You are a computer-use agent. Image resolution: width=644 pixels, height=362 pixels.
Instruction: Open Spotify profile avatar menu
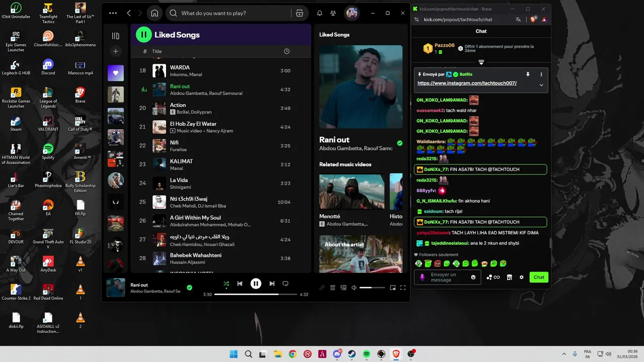[x=352, y=13]
